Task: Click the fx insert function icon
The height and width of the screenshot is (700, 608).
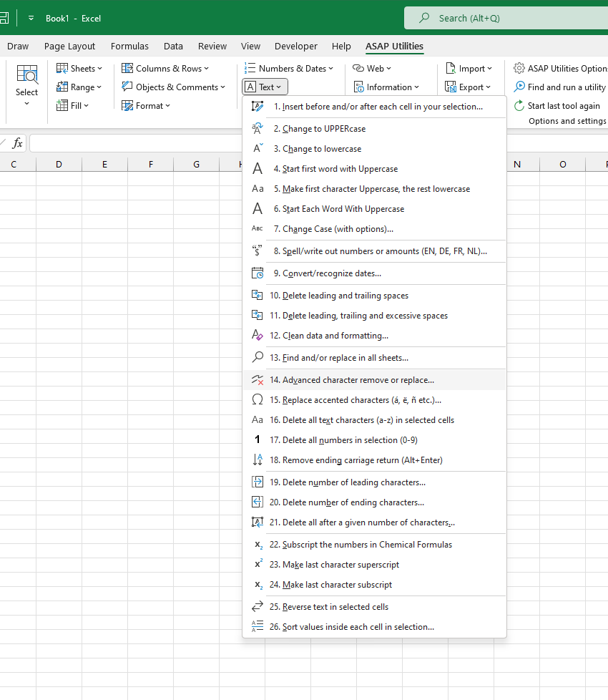Action: pyautogui.click(x=17, y=143)
